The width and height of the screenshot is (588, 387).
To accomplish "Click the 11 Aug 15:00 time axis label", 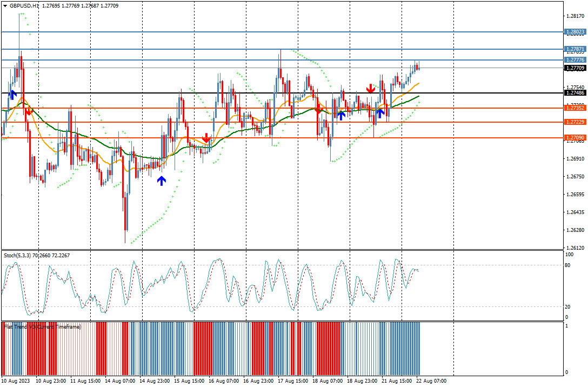I will click(85, 381).
